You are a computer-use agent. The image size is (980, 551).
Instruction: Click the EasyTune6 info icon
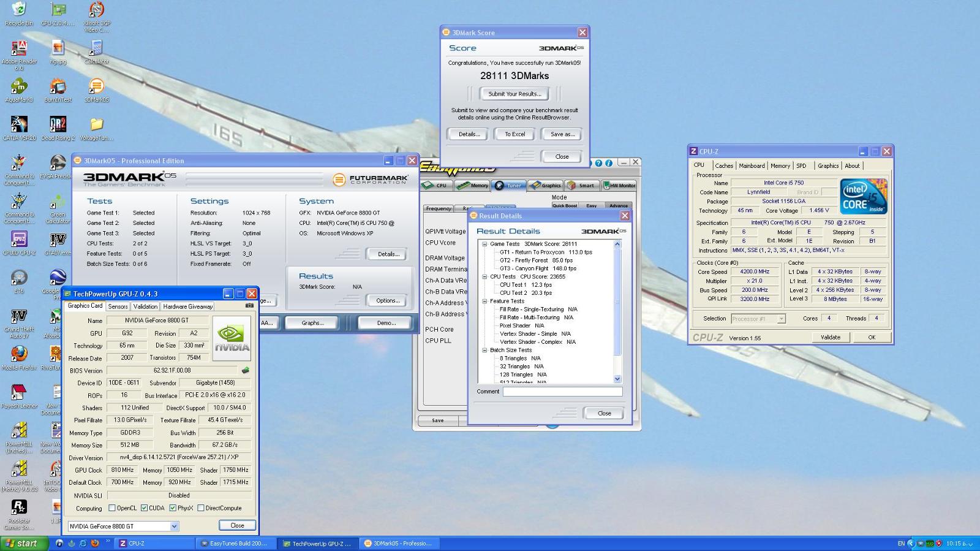(x=608, y=163)
